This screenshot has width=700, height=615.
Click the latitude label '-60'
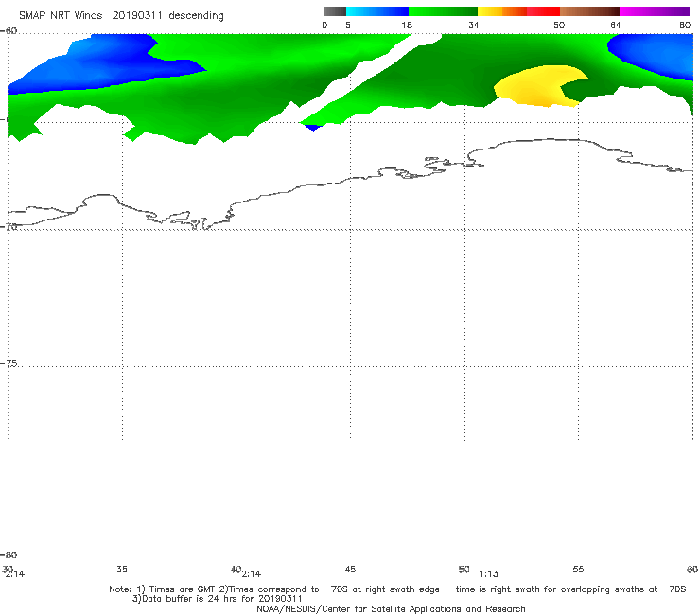pyautogui.click(x=9, y=31)
